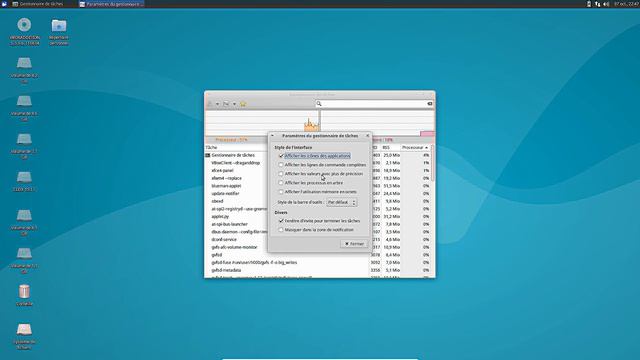Open the settings dialog window menu arrow
The image size is (640, 360).
click(x=273, y=136)
